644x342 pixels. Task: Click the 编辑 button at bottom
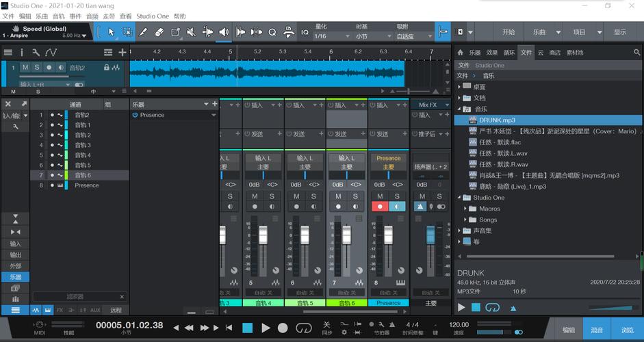point(569,330)
